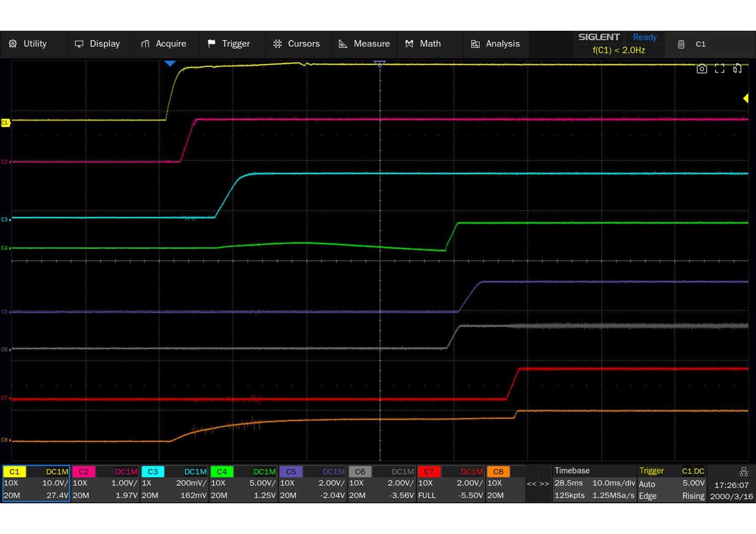The image size is (756, 534).
Task: Click the icon right of full-screen
Action: (737, 69)
